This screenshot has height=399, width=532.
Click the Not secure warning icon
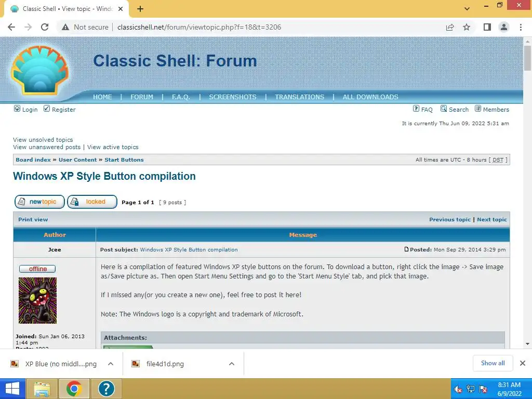click(65, 27)
